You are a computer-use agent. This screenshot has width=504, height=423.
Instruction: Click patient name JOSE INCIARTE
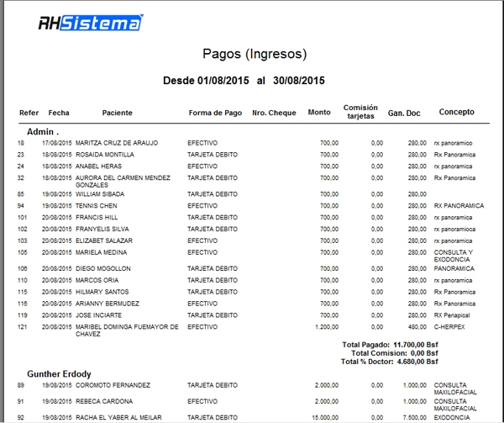[98, 315]
